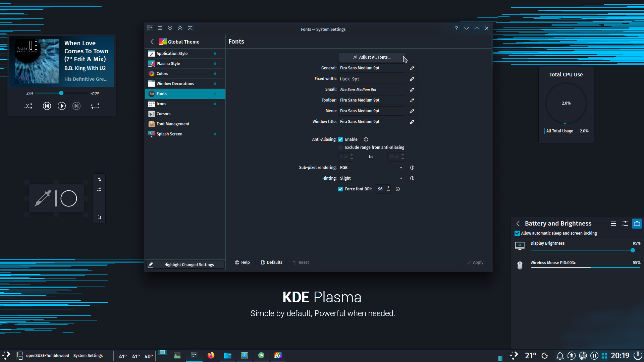The image size is (644, 362).
Task: Click the General font field Fira Sans Medium
Action: click(371, 68)
